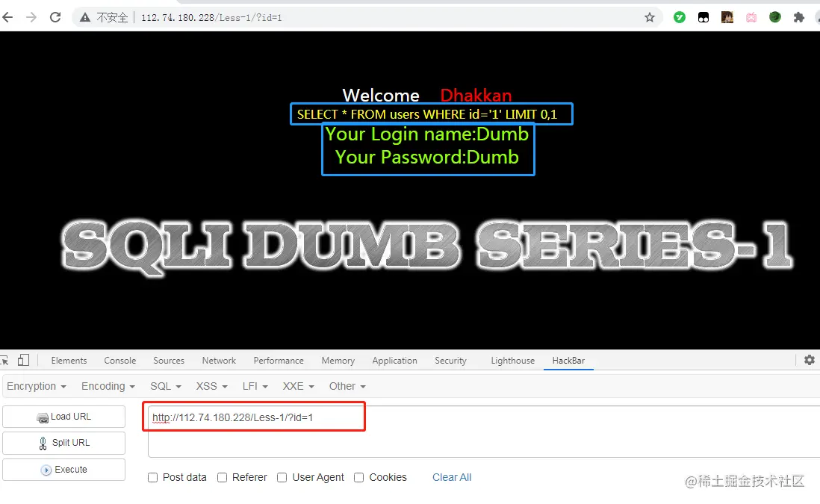
Task: Switch to the Application tab
Action: (394, 360)
